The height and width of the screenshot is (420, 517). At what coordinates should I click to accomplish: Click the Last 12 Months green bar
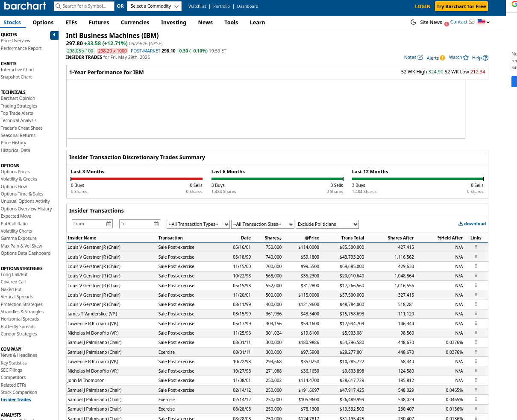pos(418,179)
